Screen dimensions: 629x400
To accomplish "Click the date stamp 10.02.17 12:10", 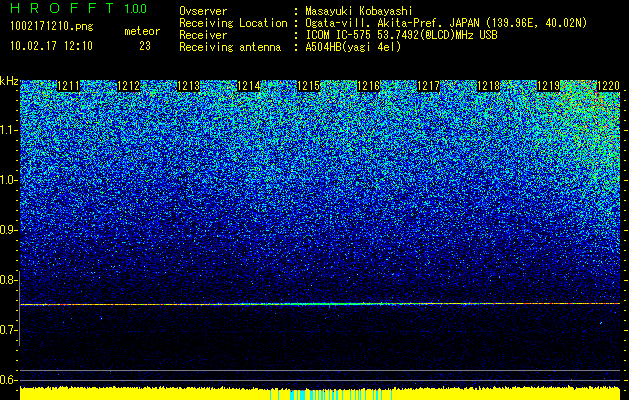I will (x=51, y=46).
